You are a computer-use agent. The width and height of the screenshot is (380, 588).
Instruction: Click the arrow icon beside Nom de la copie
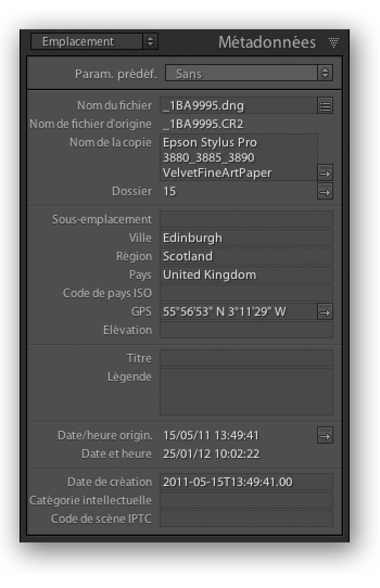point(325,174)
